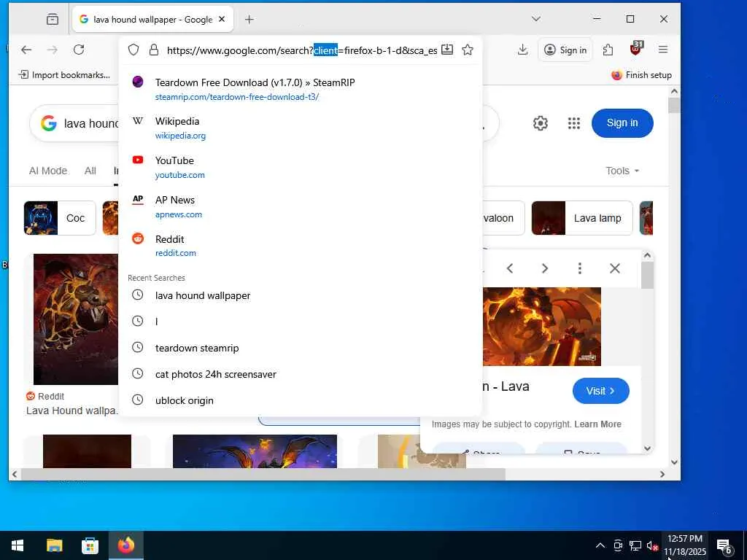Viewport: 747px width, 560px height.
Task: Click the page vertical scrollbar thumb
Action: coord(673,105)
